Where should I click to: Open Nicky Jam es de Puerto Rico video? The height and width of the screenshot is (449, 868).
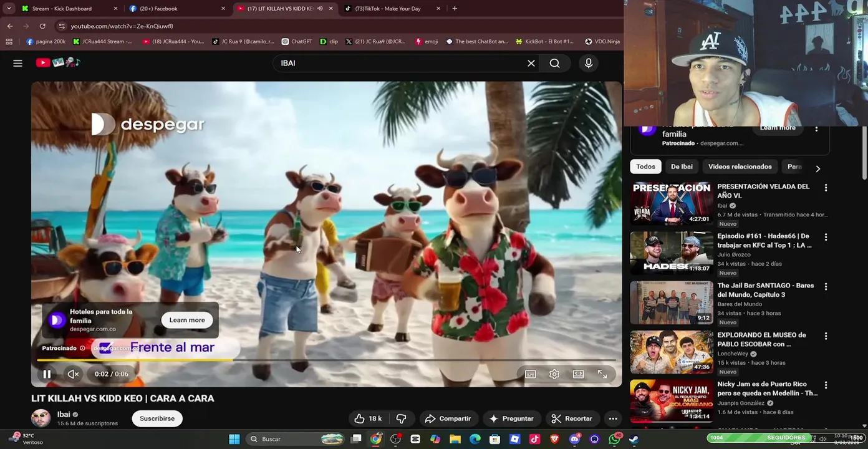tap(767, 389)
